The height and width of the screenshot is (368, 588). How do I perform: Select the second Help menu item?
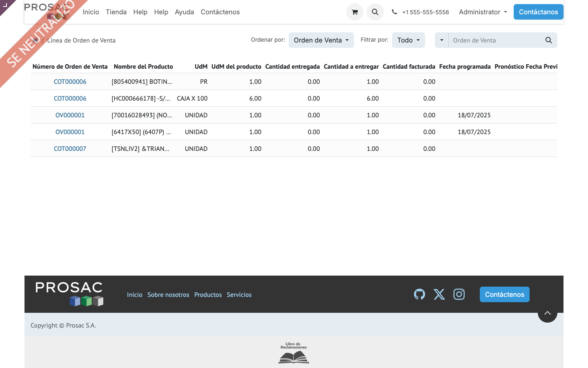click(161, 12)
